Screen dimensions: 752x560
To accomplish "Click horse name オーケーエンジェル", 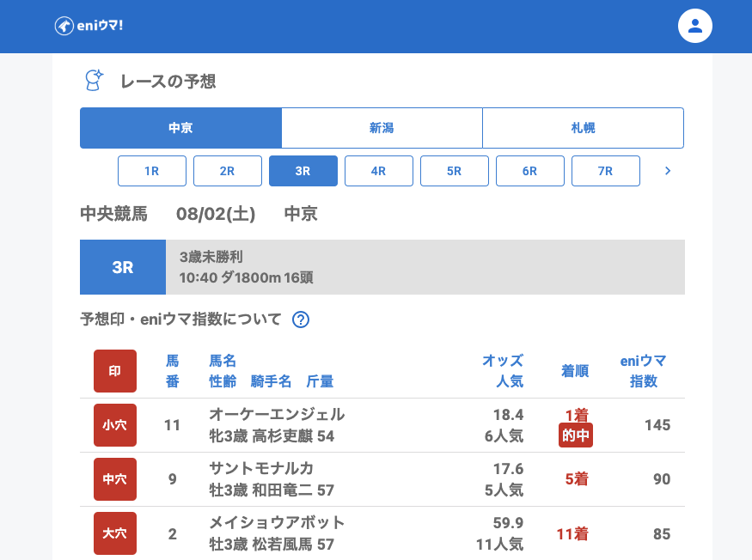I will click(x=277, y=414).
